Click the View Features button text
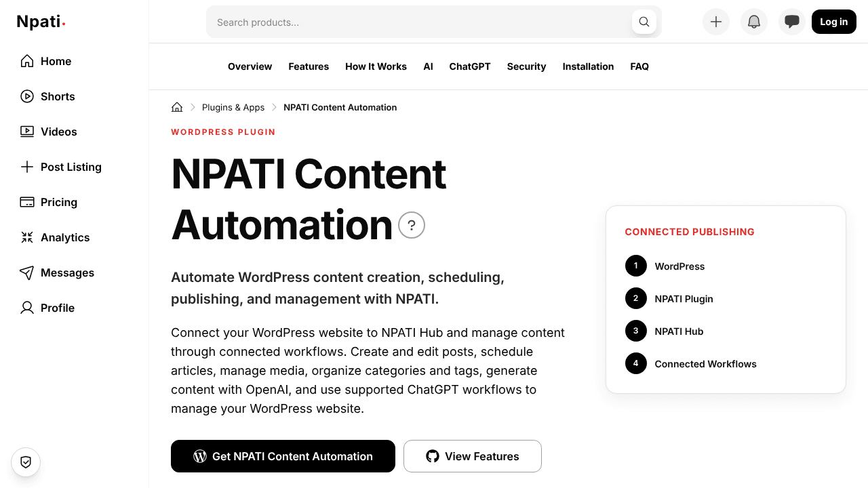868x488 pixels. click(x=482, y=456)
